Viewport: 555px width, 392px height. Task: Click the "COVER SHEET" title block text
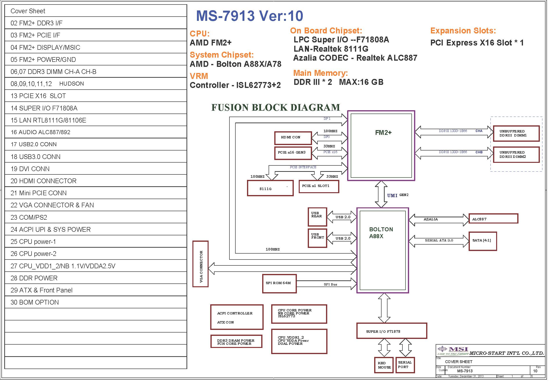point(459,362)
